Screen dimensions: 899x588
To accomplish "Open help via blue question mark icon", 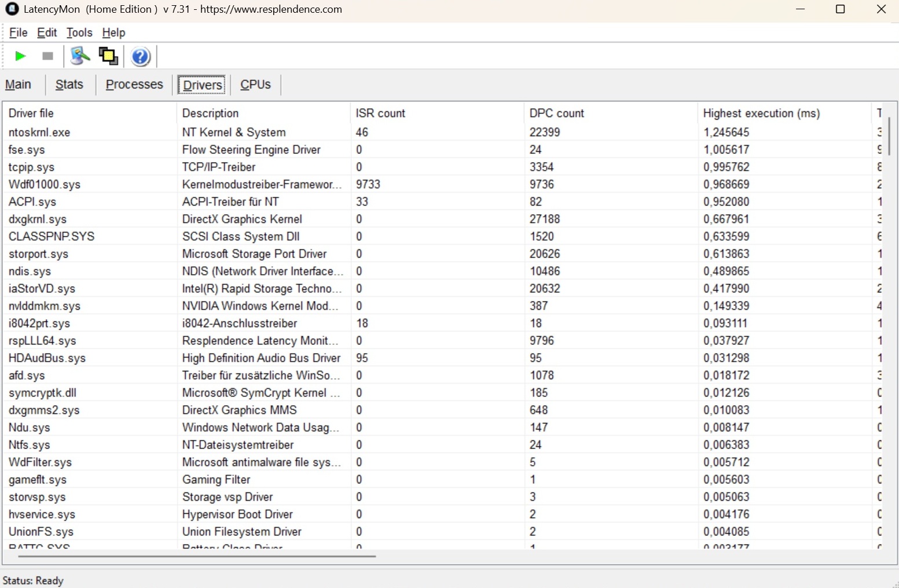I will [140, 57].
